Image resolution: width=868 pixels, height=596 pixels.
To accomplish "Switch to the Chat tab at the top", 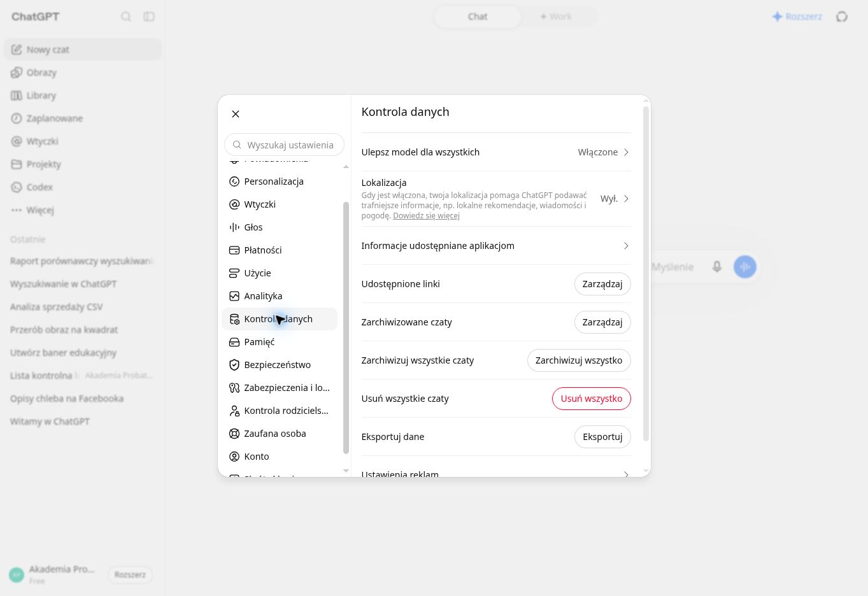I will tap(478, 17).
